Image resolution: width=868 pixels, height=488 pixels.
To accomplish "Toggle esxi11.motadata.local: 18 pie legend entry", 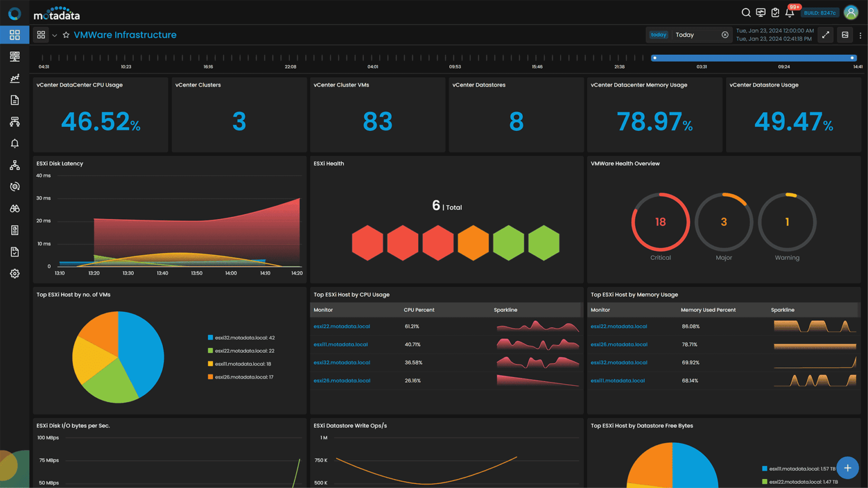I will click(x=240, y=364).
